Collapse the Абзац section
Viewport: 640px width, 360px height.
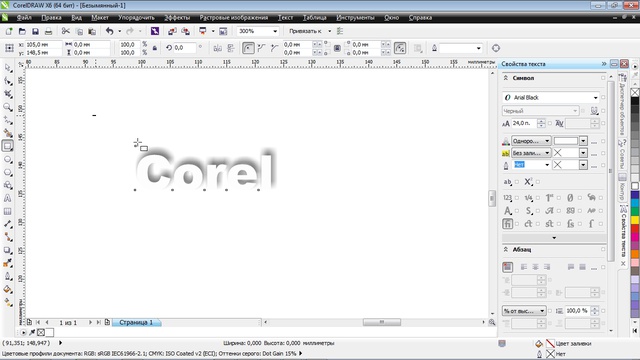pyautogui.click(x=506, y=249)
